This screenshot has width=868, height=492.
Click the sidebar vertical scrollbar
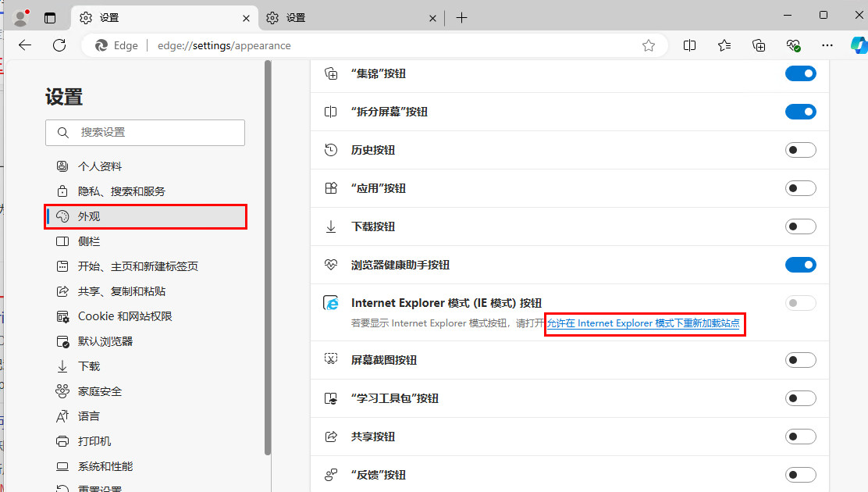point(268,258)
